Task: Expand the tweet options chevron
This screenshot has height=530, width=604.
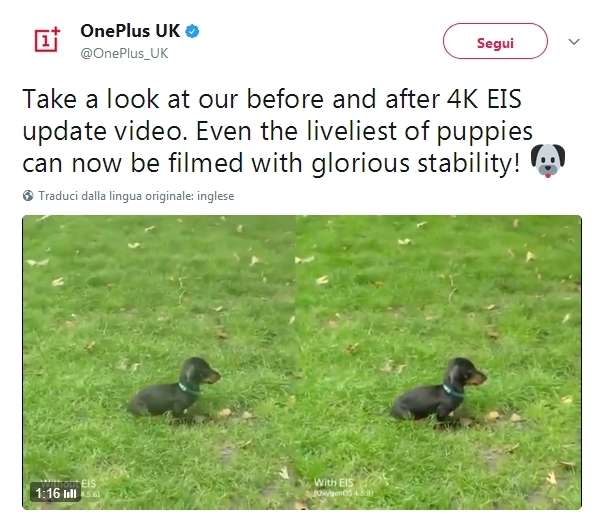Action: pos(574,41)
